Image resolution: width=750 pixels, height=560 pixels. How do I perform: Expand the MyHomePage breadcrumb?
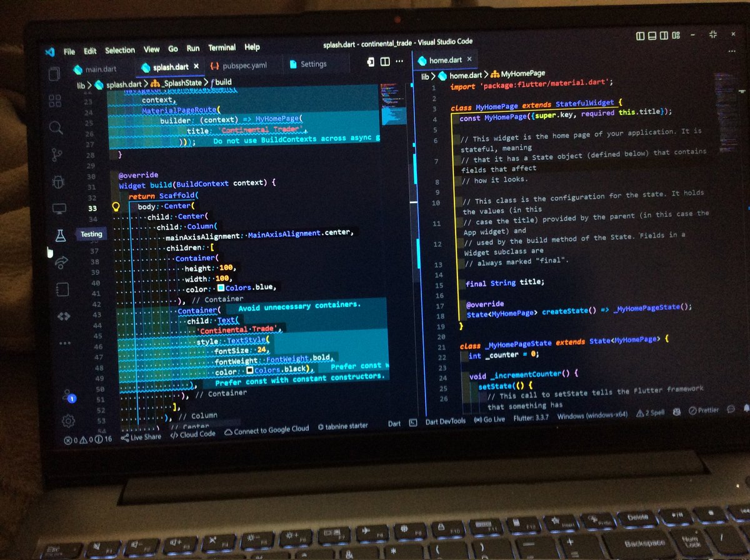tap(519, 74)
